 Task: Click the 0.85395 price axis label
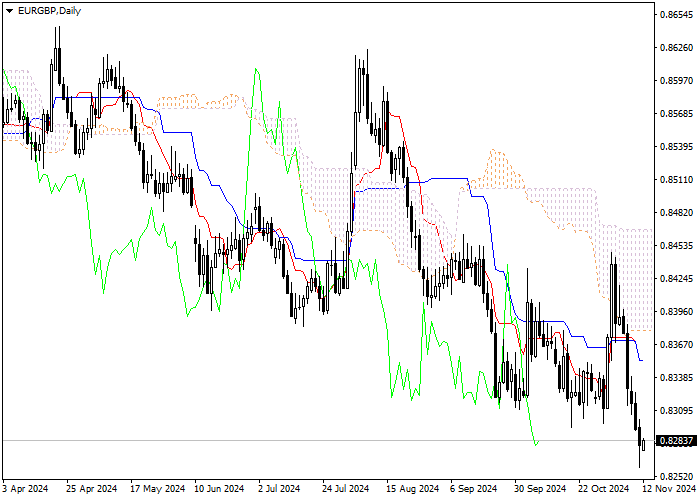677,147
